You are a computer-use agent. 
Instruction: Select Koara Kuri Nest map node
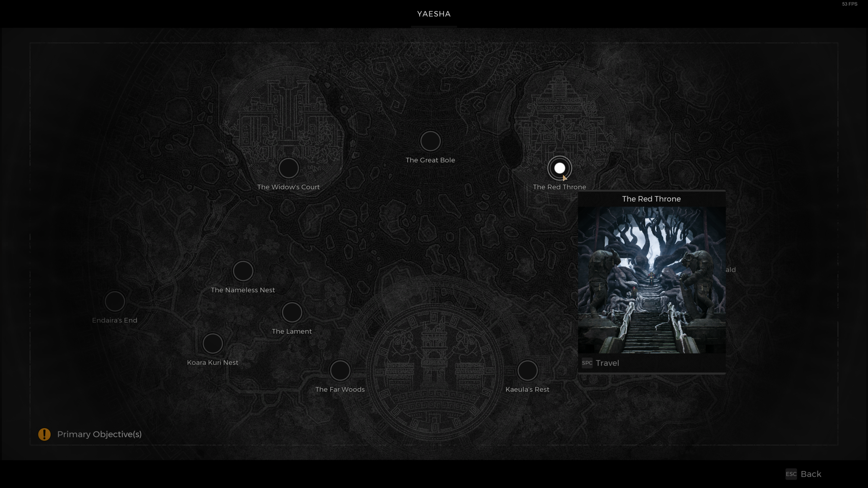(213, 343)
